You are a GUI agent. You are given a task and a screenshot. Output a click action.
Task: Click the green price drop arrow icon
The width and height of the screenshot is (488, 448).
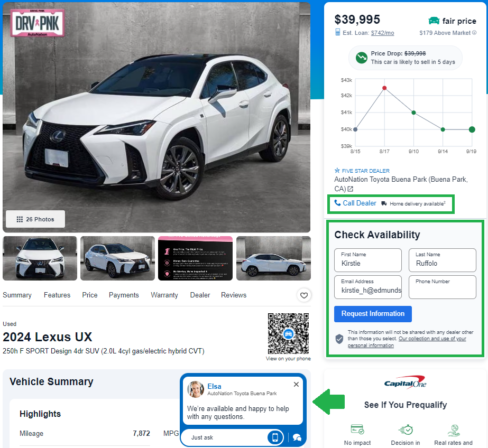pyautogui.click(x=362, y=58)
